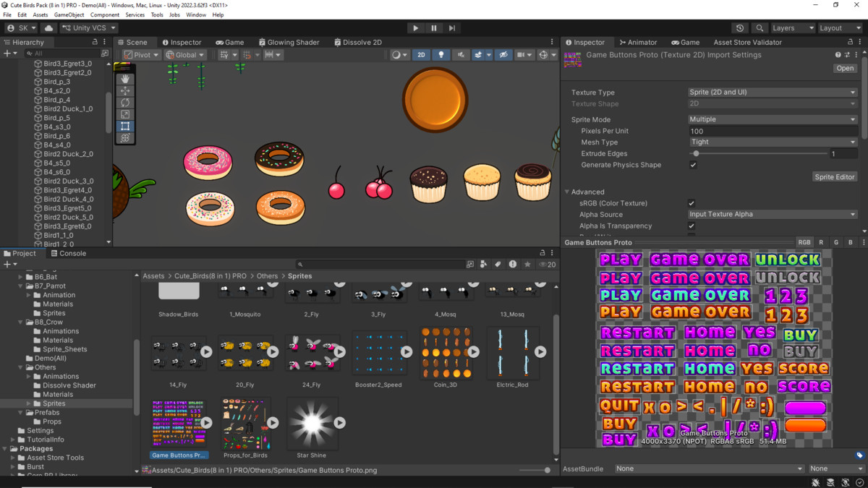Screen dimensions: 868x488
Task: Uncheck sRGB (Color Texture) checkbox
Action: (x=692, y=203)
